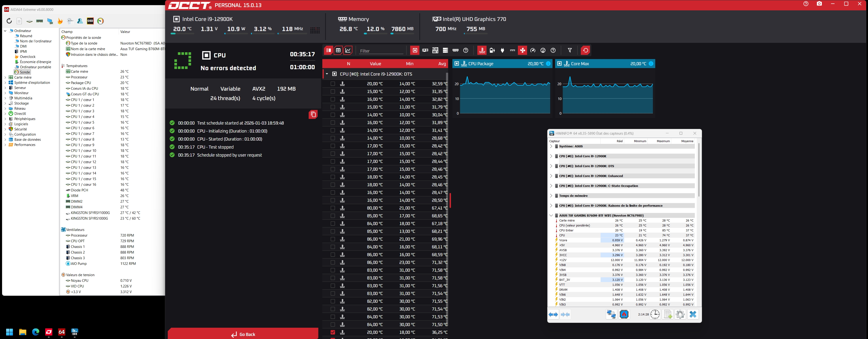Click the temperature sensor filter icon
Screen dimensions: 868x339
point(482,50)
